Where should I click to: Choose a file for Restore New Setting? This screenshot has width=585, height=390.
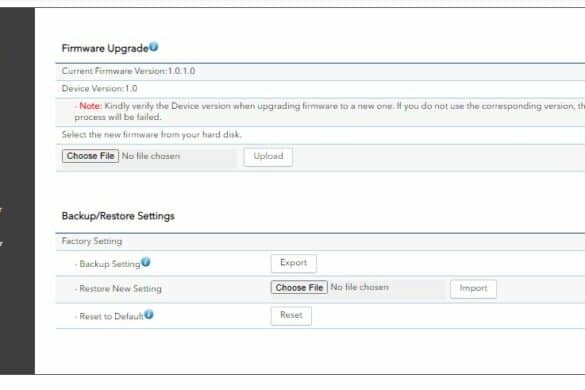(x=299, y=287)
